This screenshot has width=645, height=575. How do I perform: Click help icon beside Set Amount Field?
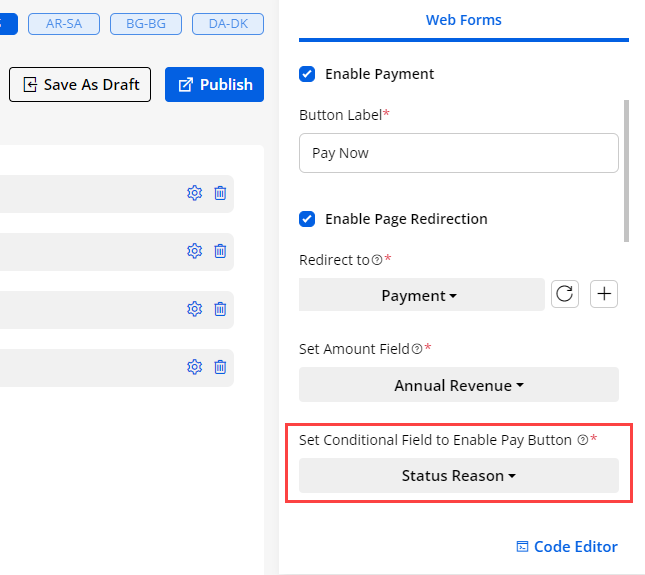417,350
